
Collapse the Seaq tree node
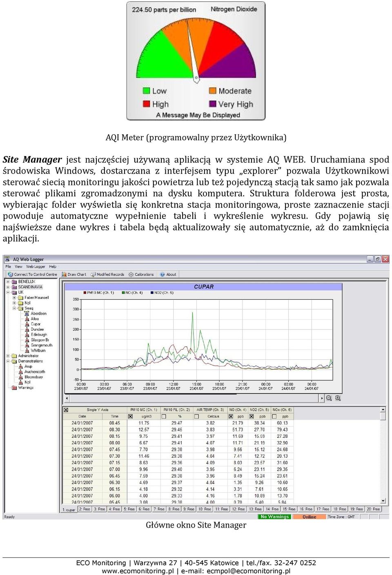(x=14, y=308)
